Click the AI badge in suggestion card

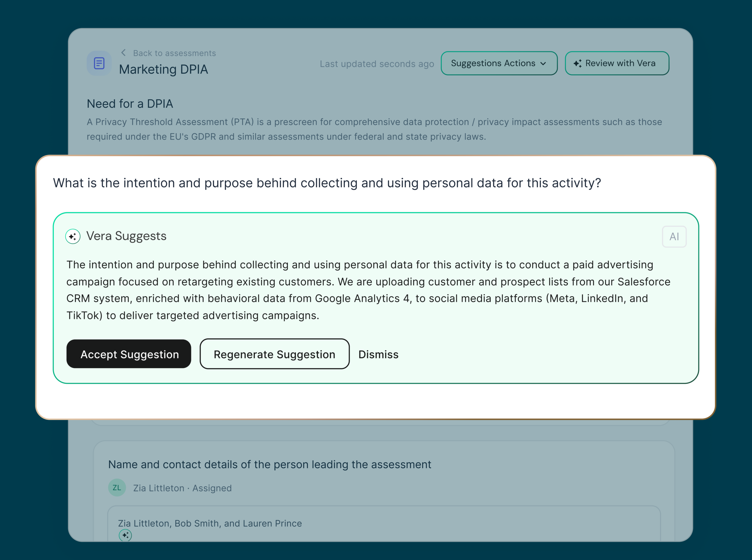point(674,237)
